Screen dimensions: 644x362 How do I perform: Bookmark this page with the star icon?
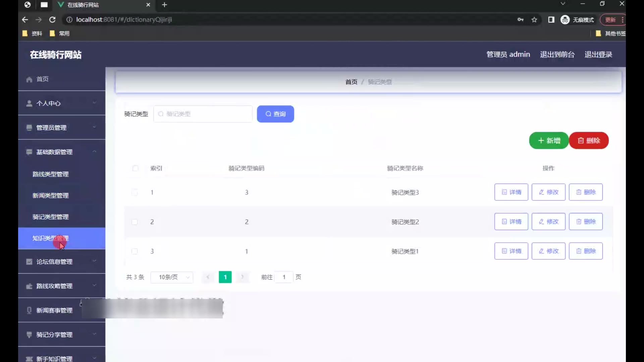534,20
